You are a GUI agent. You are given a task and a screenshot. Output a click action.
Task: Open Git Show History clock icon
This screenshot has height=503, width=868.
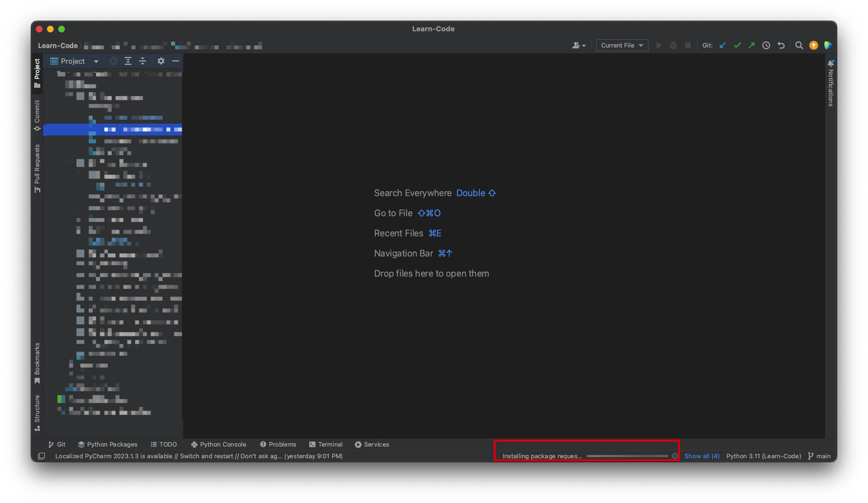tap(766, 45)
